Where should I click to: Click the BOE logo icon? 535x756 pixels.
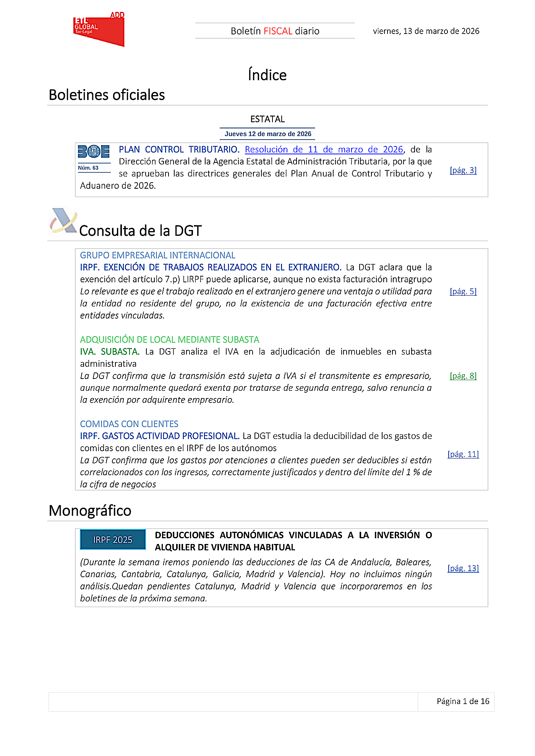pos(94,152)
